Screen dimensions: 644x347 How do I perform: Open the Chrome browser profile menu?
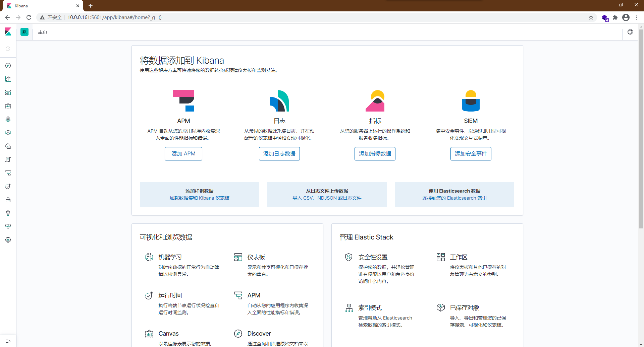pos(626,17)
